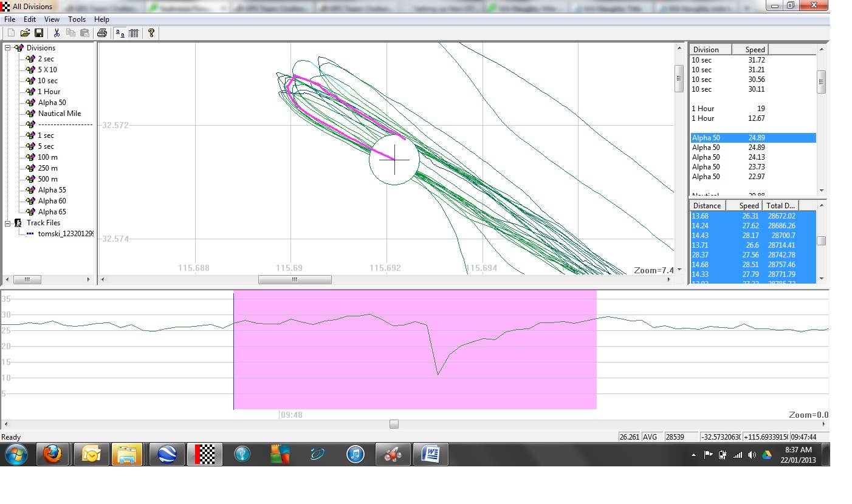Select the Alpha 60 division in tree
The height and width of the screenshot is (504, 852).
(52, 201)
